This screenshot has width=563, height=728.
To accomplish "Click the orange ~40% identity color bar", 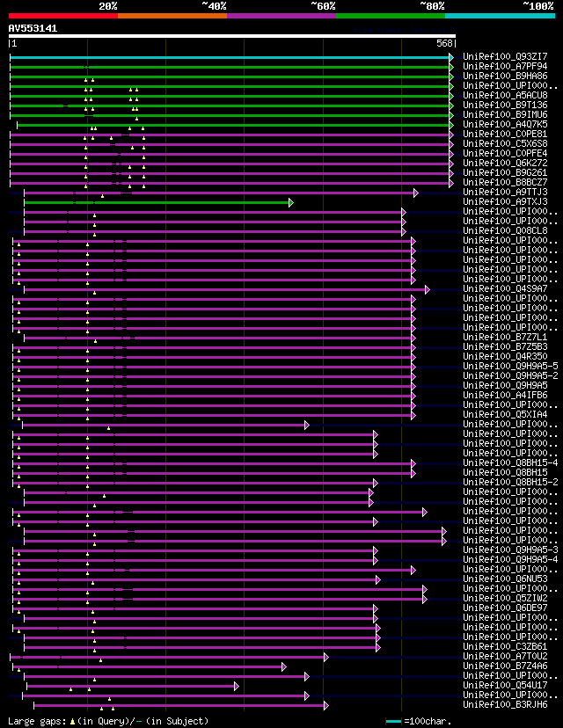I will tap(172, 16).
